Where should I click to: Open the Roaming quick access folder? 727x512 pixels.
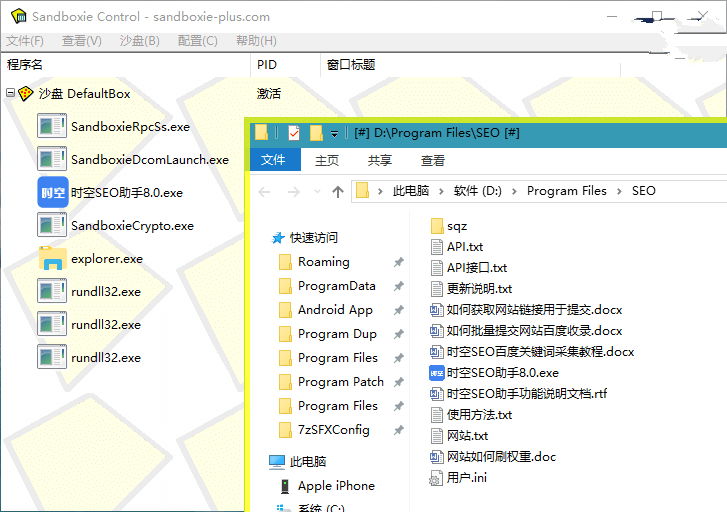coord(324,262)
